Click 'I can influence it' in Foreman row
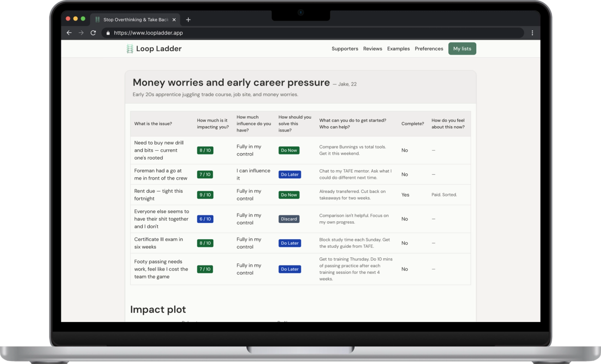Screen dimensions: 601x364 pos(253,174)
